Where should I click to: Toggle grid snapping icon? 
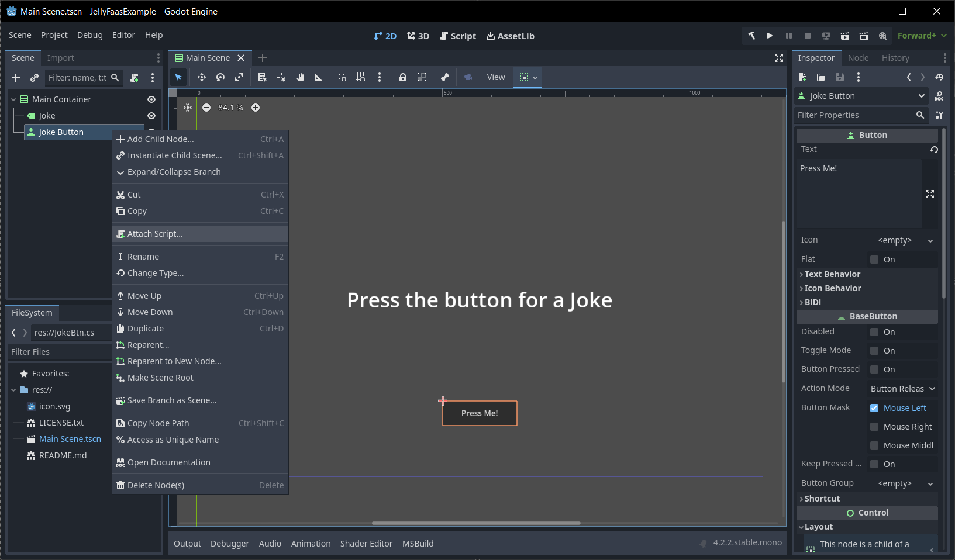point(361,77)
